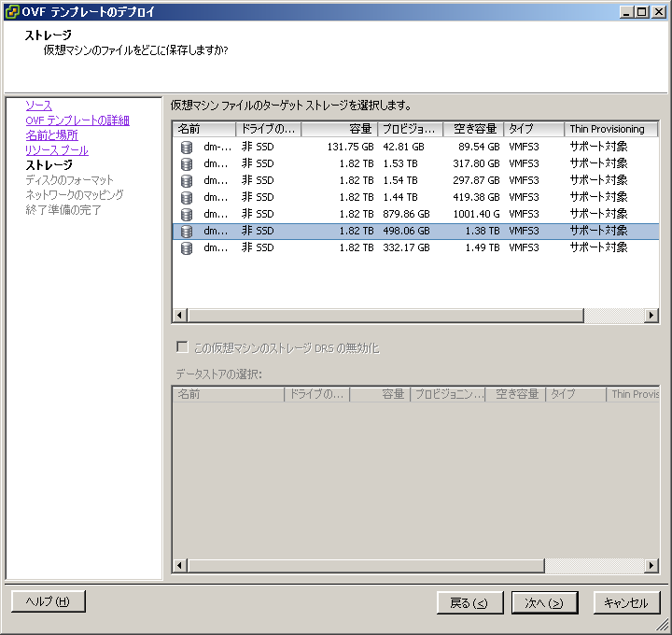
Task: Select the datastore with 1.53 TB provisioned
Action: click(415, 163)
